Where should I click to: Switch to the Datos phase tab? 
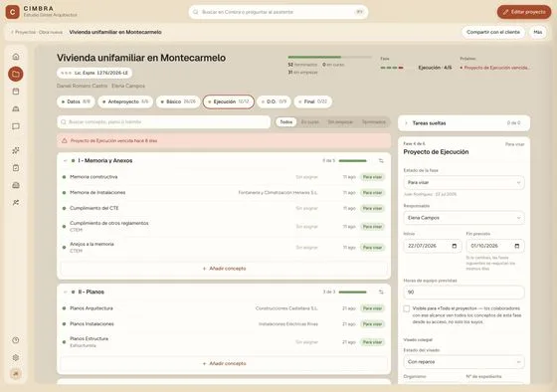click(x=76, y=101)
